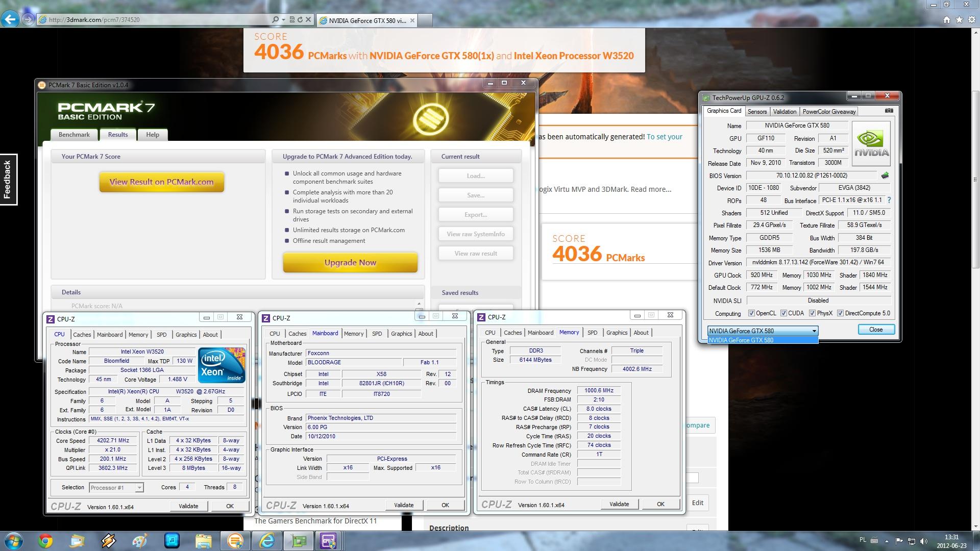The height and width of the screenshot is (551, 980).
Task: Open the GPU selector dropdown in GPU-Z
Action: [x=763, y=331]
